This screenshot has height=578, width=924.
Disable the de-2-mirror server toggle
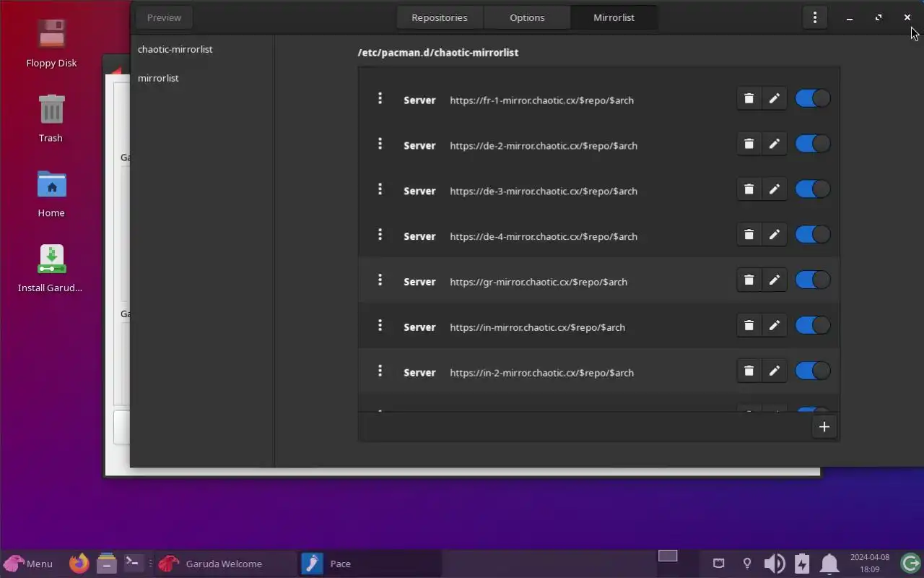pyautogui.click(x=813, y=144)
